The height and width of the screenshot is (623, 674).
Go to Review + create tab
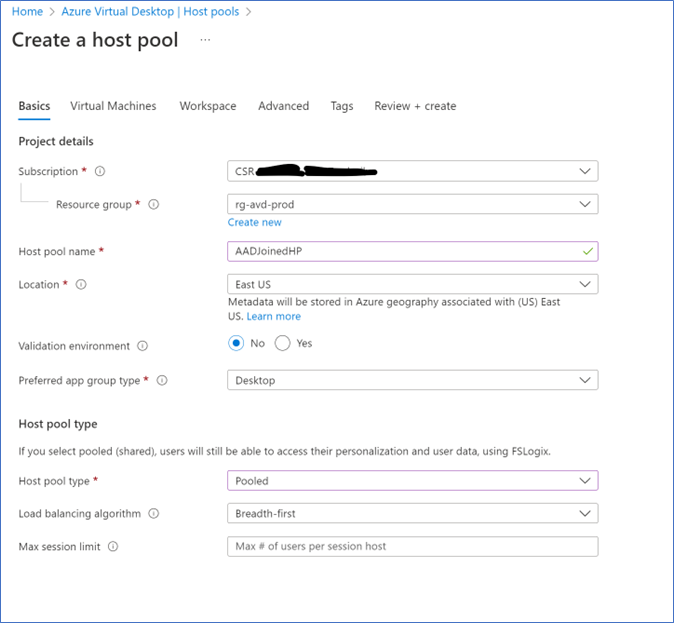pyautogui.click(x=415, y=106)
